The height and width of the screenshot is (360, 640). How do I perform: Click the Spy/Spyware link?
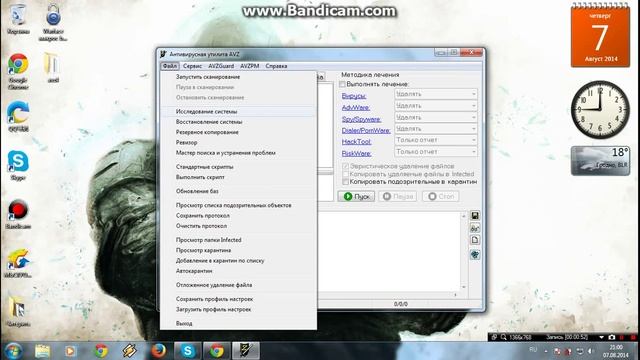point(361,119)
